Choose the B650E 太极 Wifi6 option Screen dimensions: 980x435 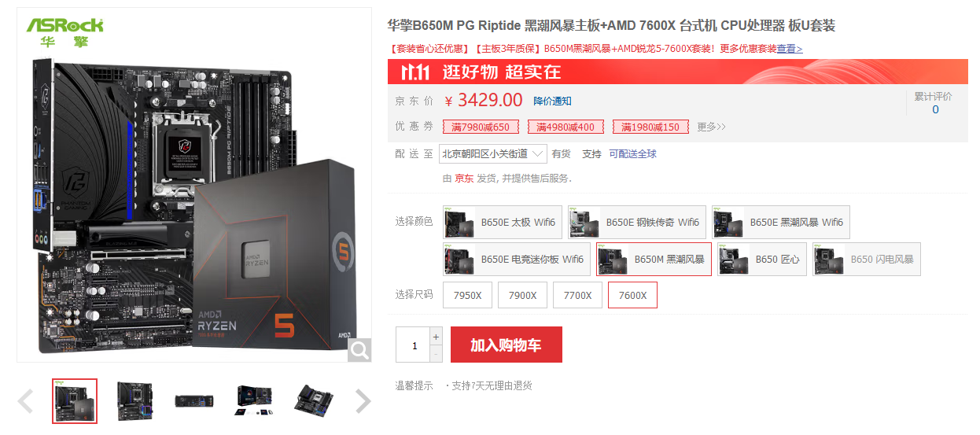click(503, 223)
